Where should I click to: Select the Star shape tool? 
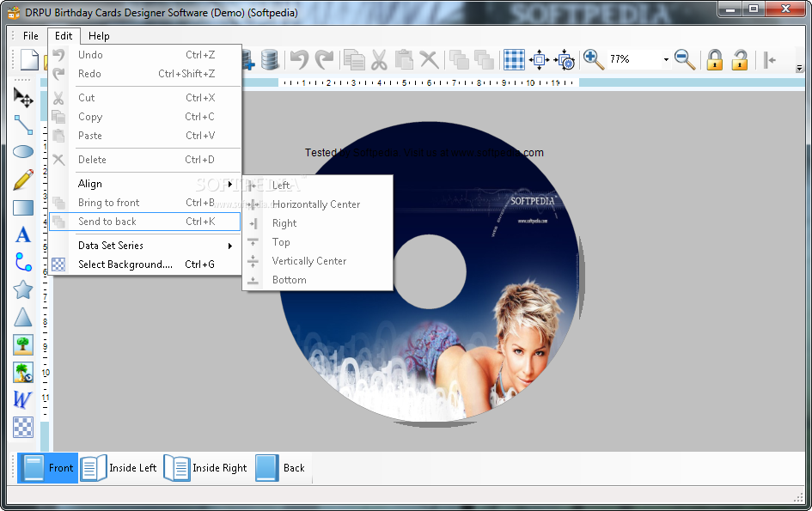23,289
